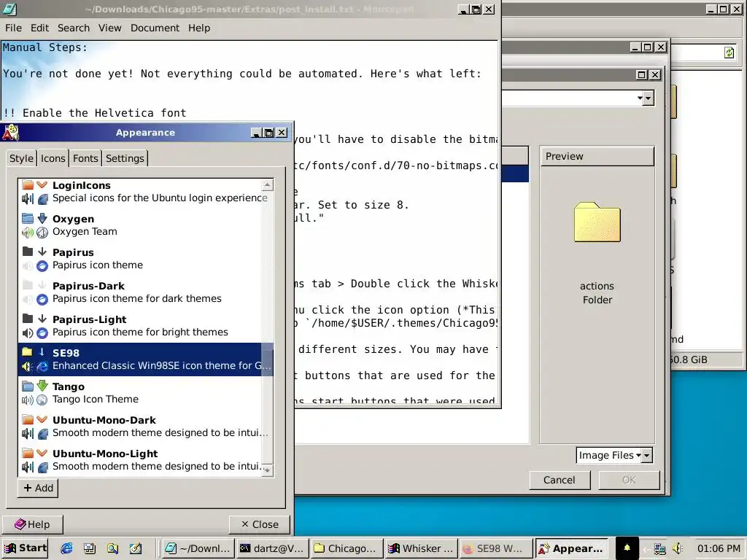This screenshot has width=747, height=560.
Task: Click the Mousepad window title icon
Action: pyautogui.click(x=9, y=9)
